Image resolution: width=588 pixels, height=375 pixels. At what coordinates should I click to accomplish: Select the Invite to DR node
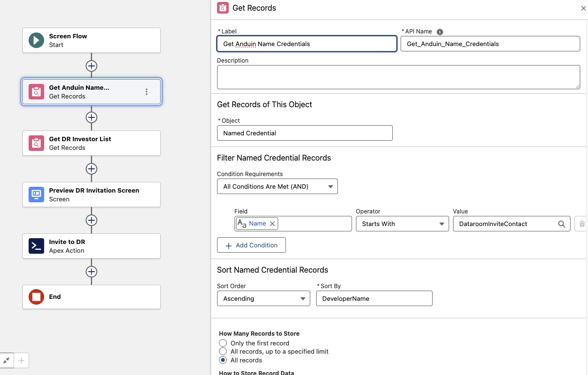(91, 246)
